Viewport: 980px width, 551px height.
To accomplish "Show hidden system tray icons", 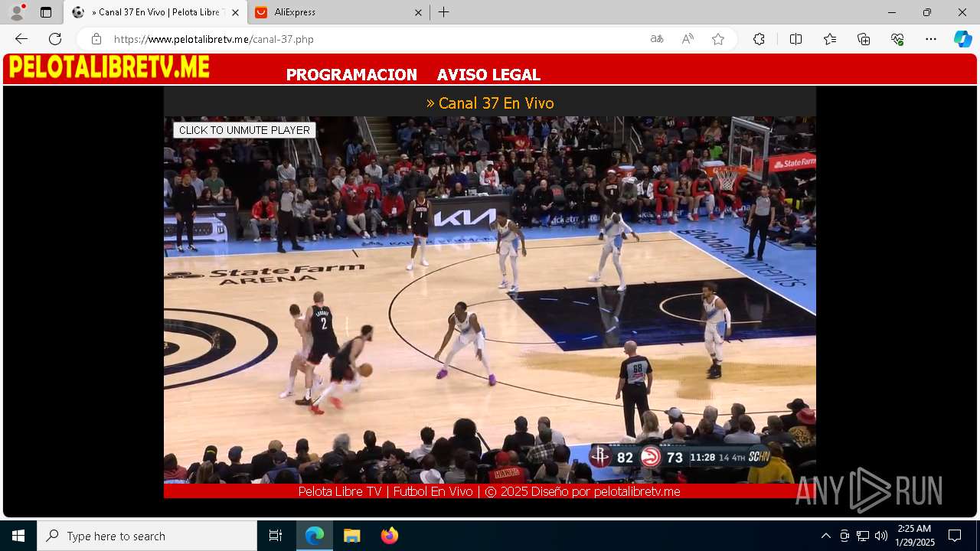I will tap(825, 536).
